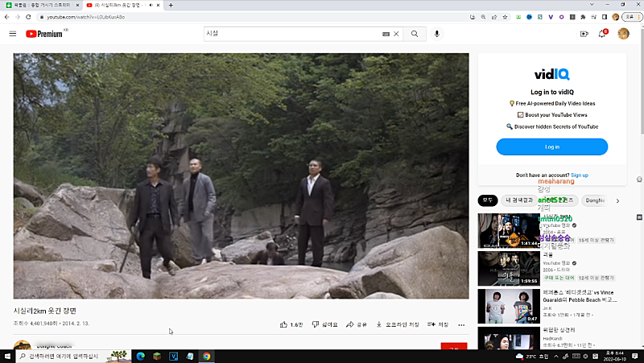Close the YouTube browser tab

coord(158,5)
